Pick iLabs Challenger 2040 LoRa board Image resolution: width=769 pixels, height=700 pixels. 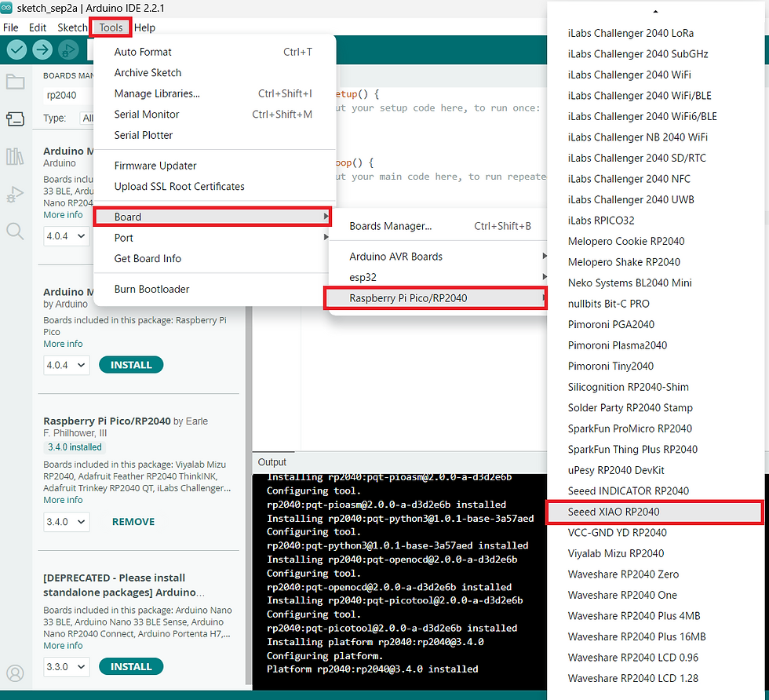[x=654, y=34]
